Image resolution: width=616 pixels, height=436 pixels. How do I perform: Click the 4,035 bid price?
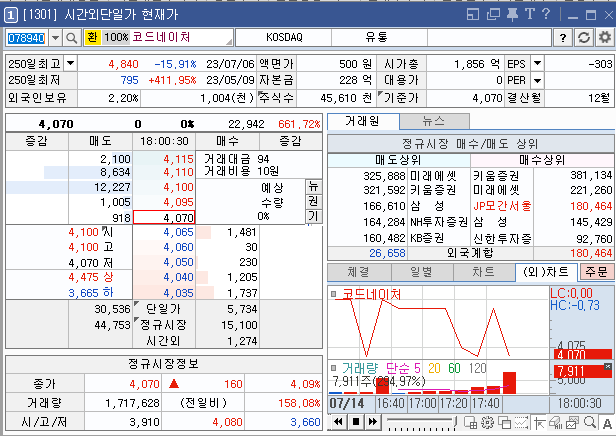tap(178, 293)
